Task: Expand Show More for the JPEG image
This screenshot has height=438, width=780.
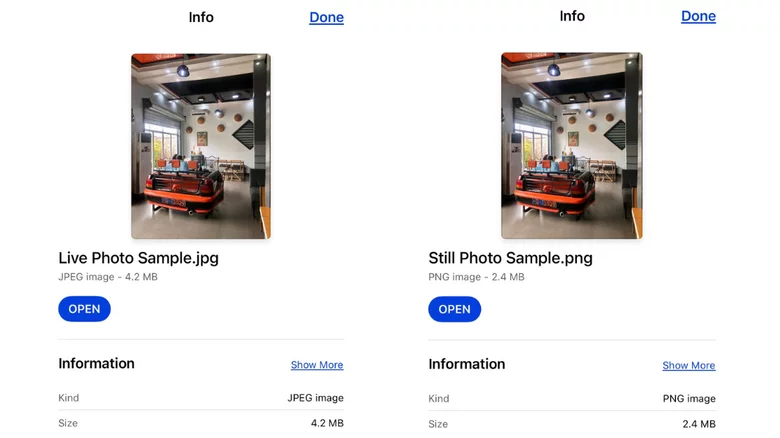Action: 317,365
